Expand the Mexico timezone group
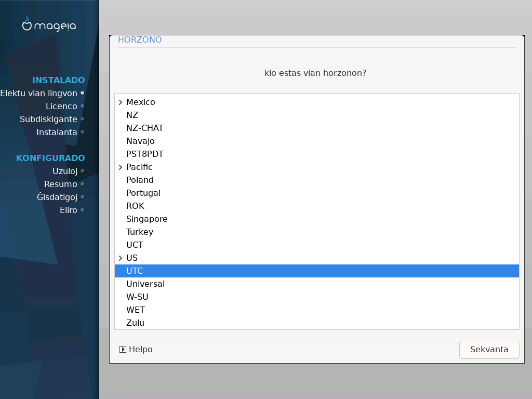The height and width of the screenshot is (399, 532). point(121,102)
